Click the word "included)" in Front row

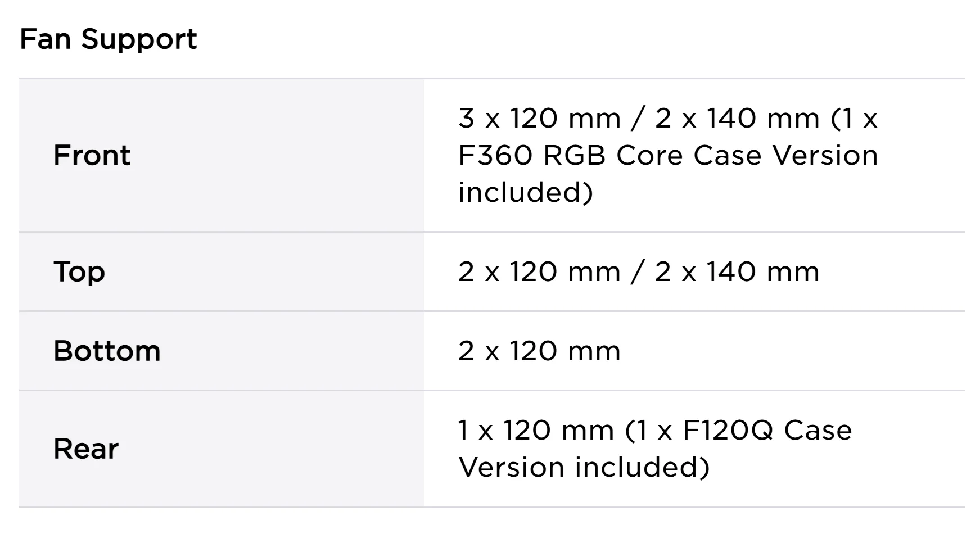pyautogui.click(x=526, y=192)
